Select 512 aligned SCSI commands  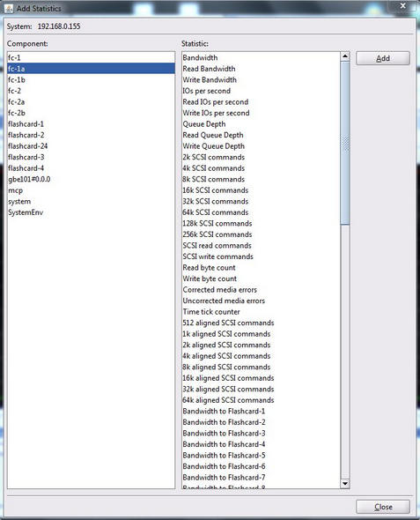pyautogui.click(x=262, y=323)
